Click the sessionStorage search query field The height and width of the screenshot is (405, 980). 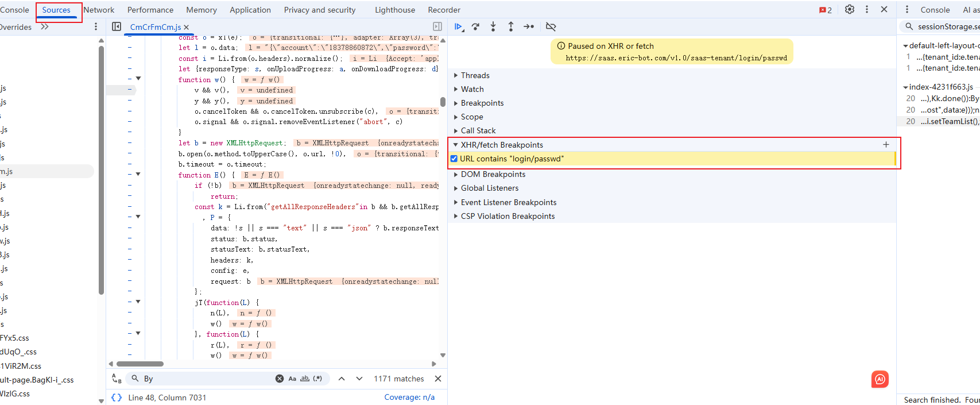pyautogui.click(x=948, y=26)
